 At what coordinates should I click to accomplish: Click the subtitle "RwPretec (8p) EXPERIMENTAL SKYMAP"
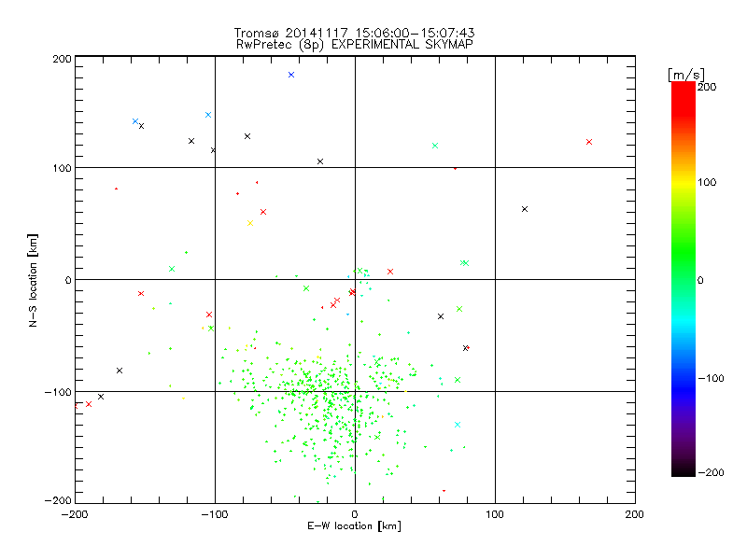(x=354, y=44)
